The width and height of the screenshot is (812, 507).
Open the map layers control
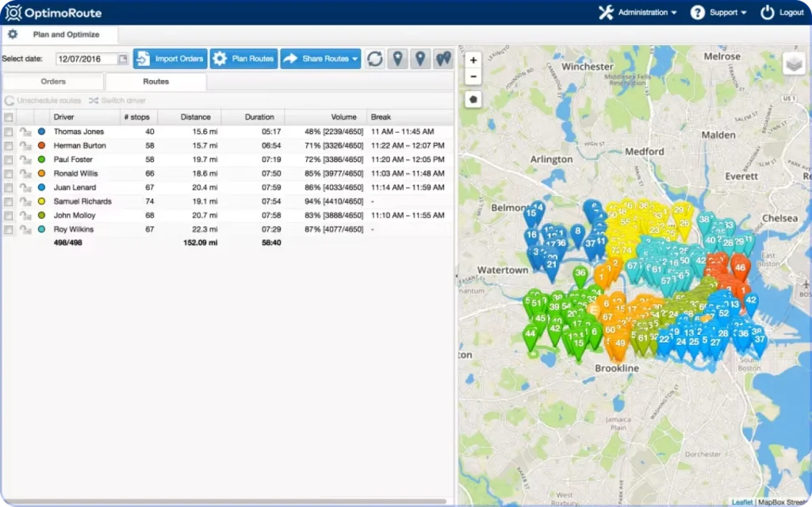794,64
